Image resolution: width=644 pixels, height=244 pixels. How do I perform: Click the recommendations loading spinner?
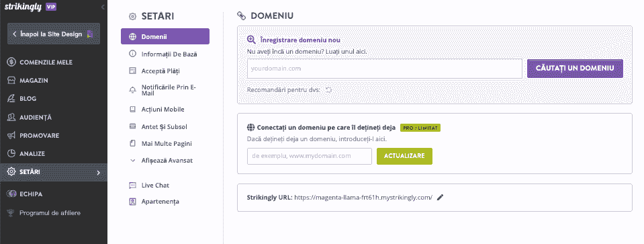[328, 90]
